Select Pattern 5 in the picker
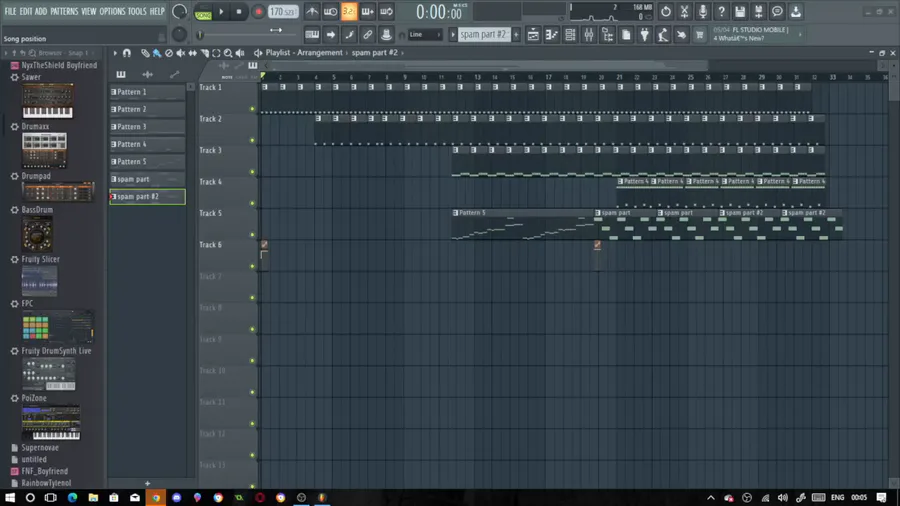Screen dimensions: 900x506 (147, 162)
